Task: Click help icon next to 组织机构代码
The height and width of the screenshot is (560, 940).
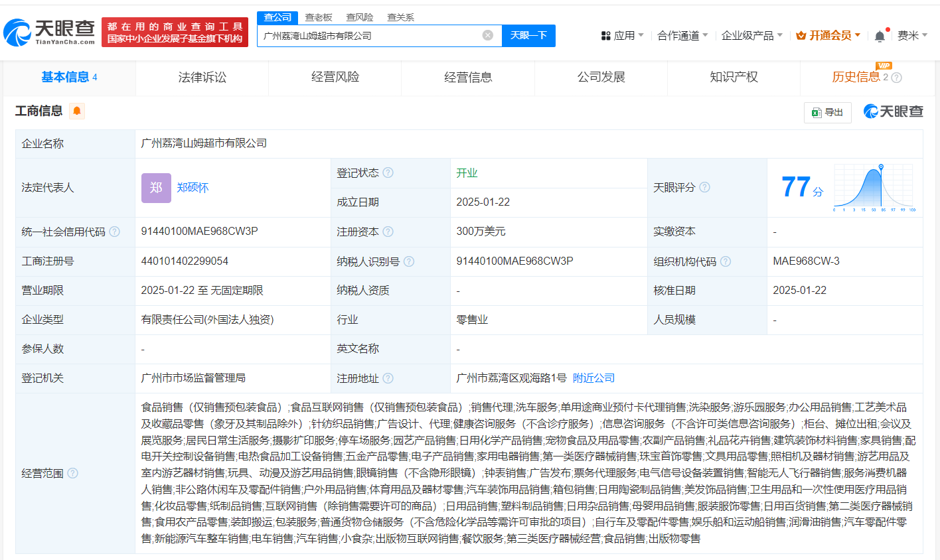Action: point(726,261)
